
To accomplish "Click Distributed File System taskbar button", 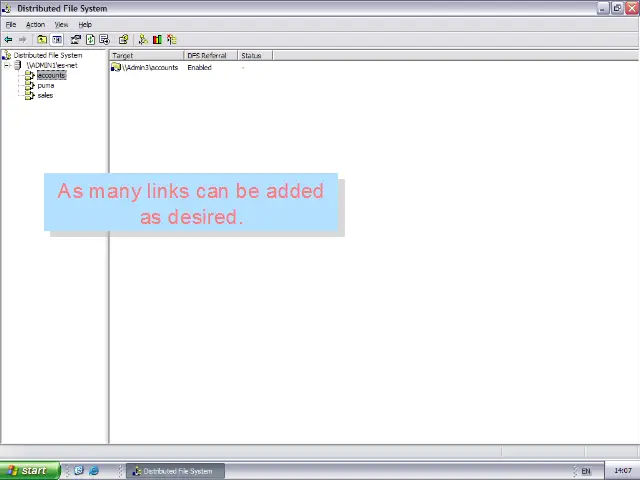I will 175,471.
